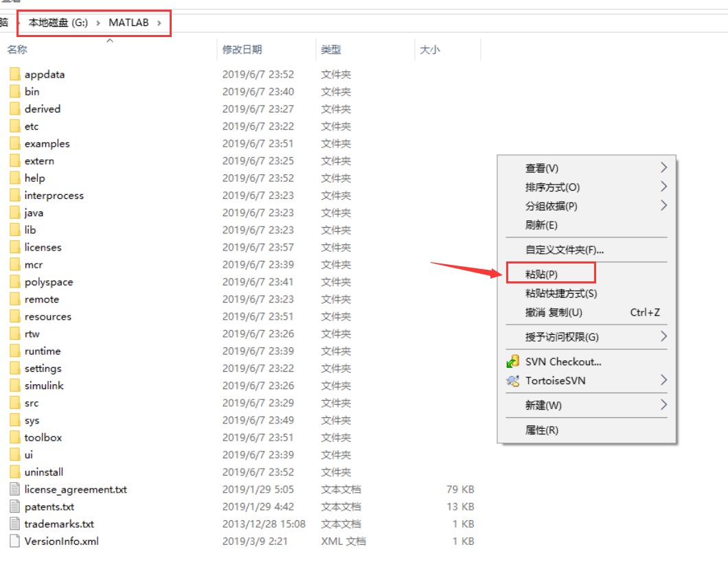Click the 2019/1/29 5:05 date of license_agreement.txt
The height and width of the screenshot is (562, 728).
click(x=258, y=489)
